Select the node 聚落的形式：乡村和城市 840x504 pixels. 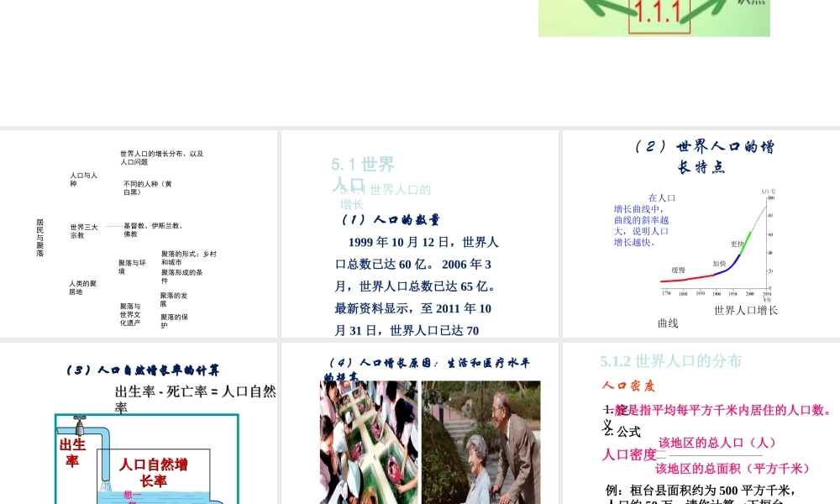[x=188, y=258]
